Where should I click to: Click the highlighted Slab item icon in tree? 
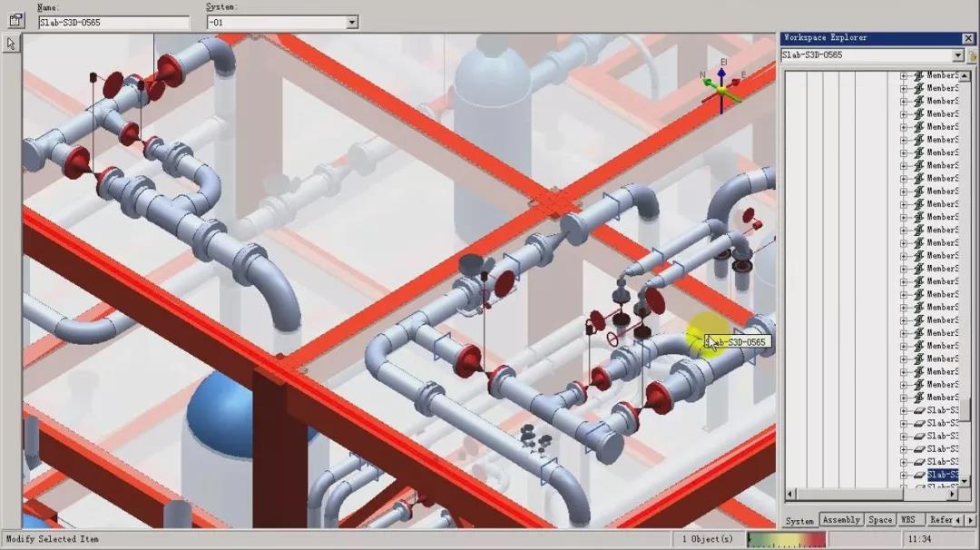(x=918, y=475)
